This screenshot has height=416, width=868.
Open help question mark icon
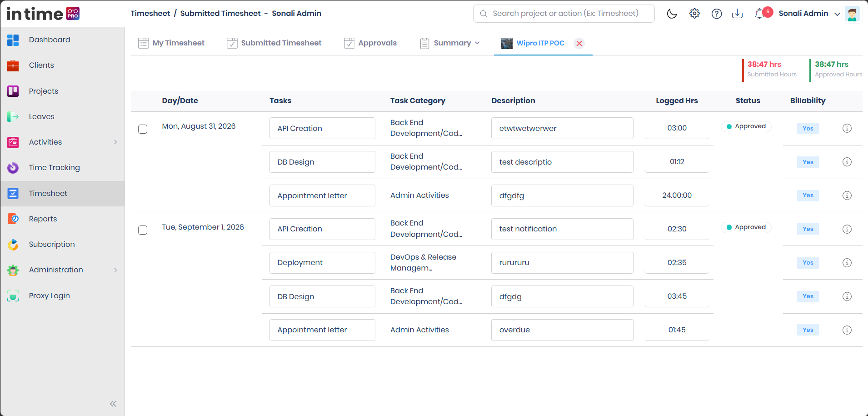tap(717, 14)
